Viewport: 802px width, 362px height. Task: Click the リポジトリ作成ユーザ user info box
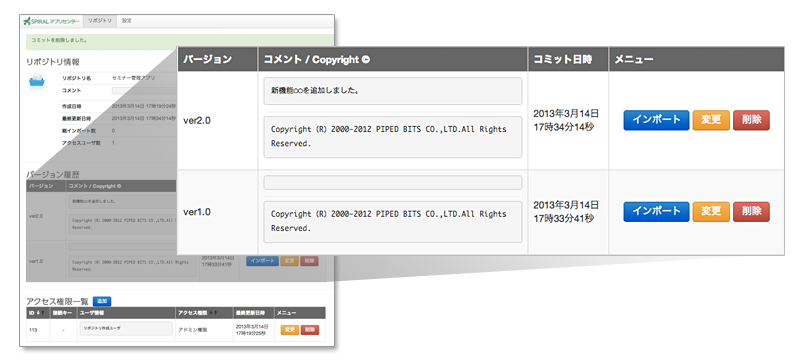[126, 329]
